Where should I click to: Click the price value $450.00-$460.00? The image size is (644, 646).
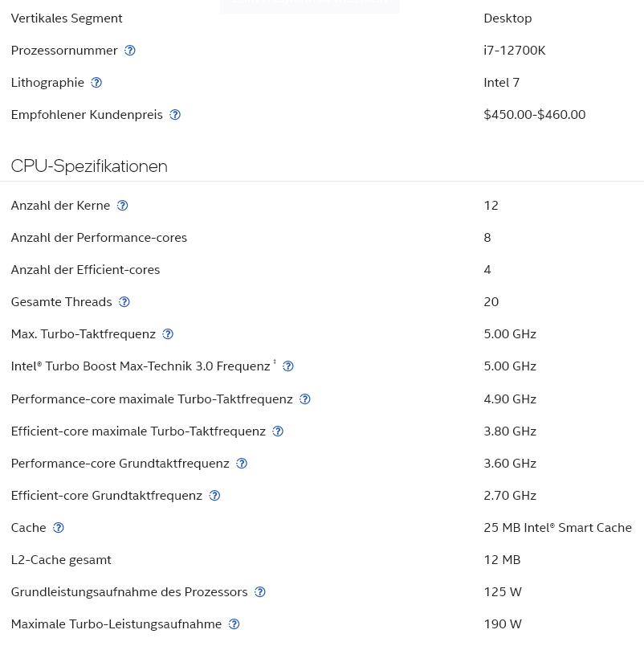click(535, 115)
